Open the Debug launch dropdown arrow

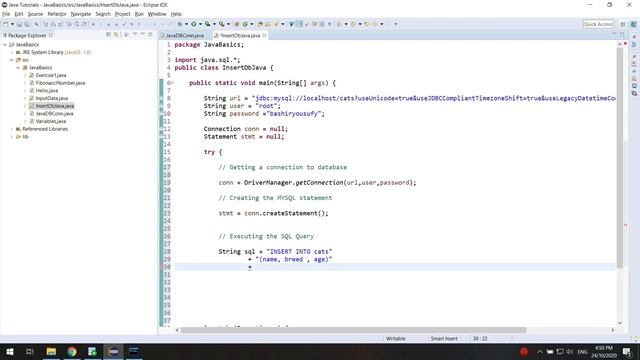187,24
